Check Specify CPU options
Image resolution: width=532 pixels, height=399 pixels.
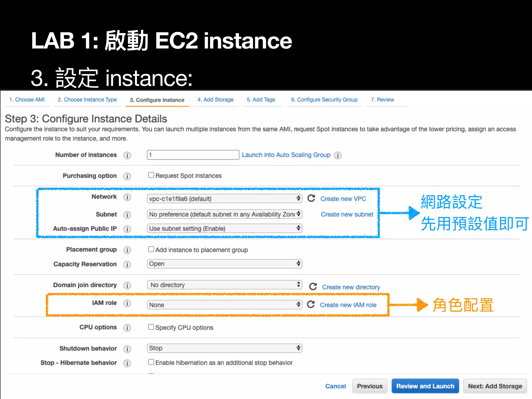point(151,327)
